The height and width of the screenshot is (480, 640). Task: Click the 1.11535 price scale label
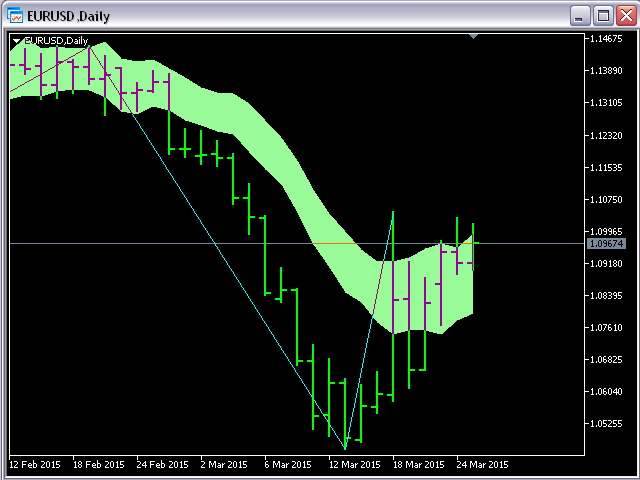(x=607, y=168)
